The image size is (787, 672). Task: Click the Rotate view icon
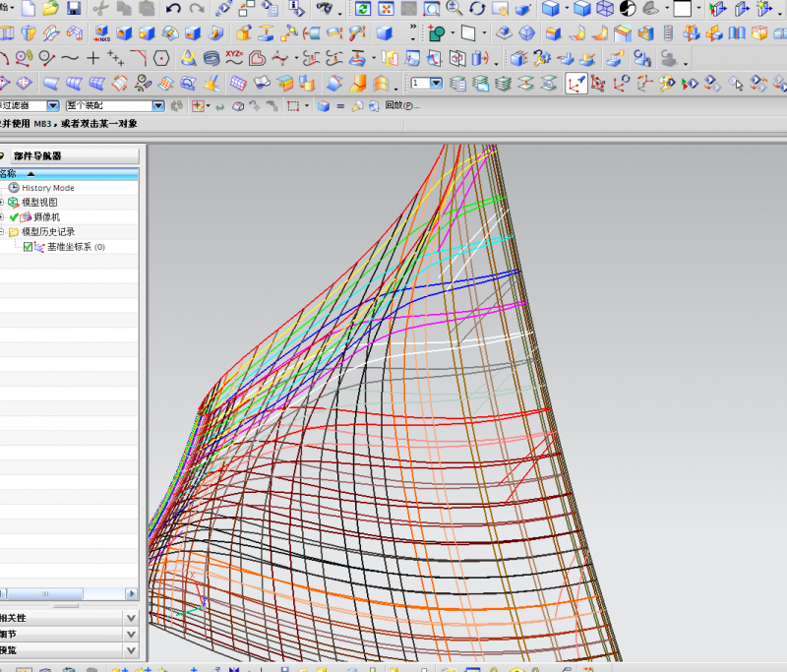[477, 9]
